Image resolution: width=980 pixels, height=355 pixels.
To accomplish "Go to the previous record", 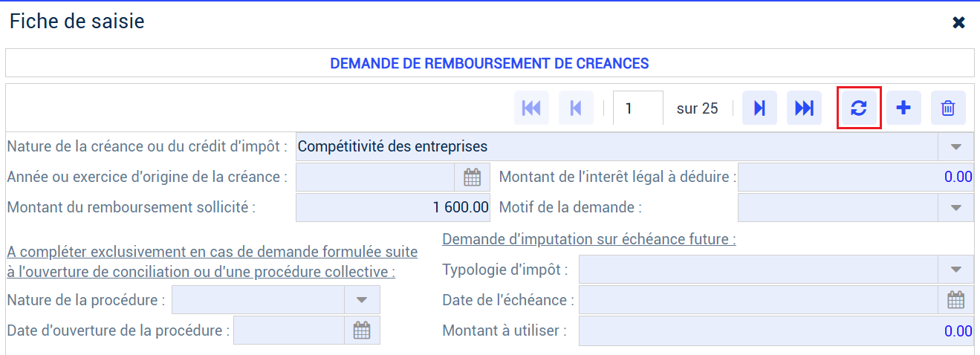I will [x=576, y=108].
